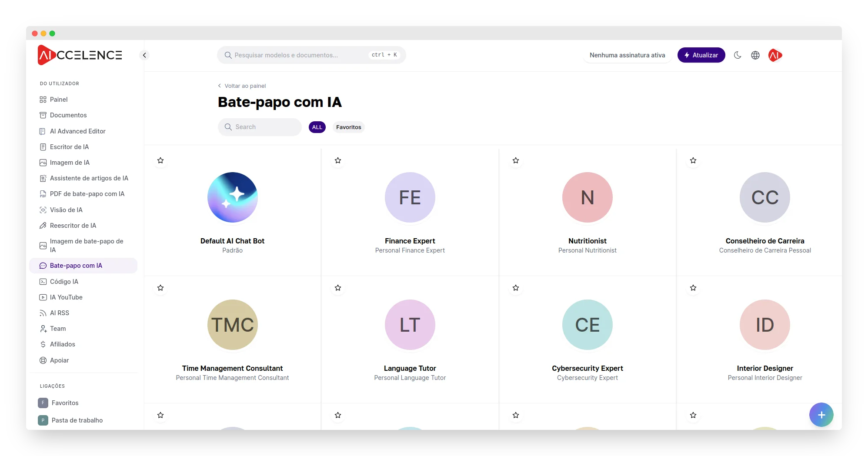Toggle dark mode moon icon
The width and height of the screenshot is (868, 456).
tap(738, 55)
